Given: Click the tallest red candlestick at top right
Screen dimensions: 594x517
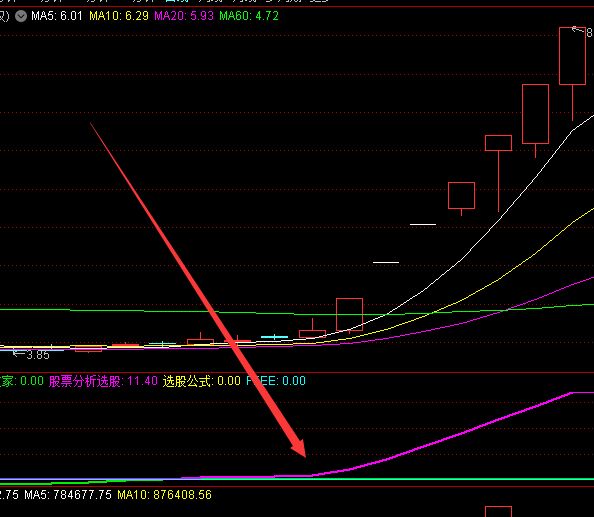Looking at the screenshot, I should tap(572, 56).
